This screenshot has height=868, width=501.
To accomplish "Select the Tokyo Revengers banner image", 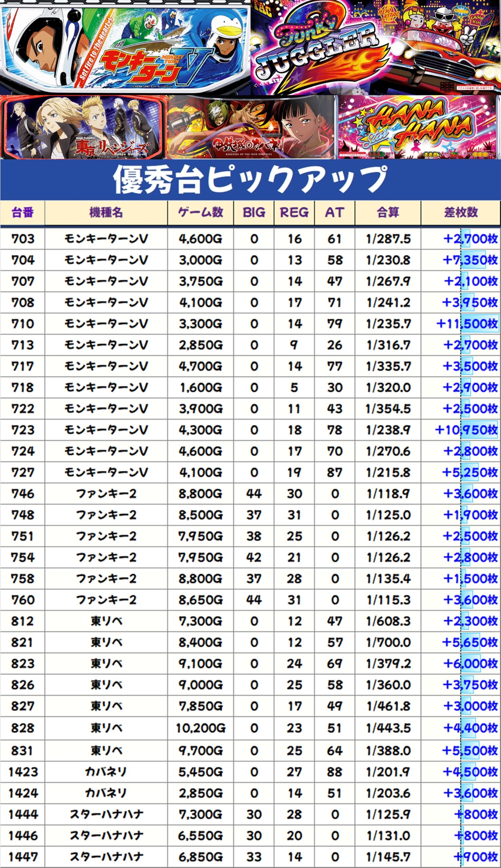I will 83,127.
